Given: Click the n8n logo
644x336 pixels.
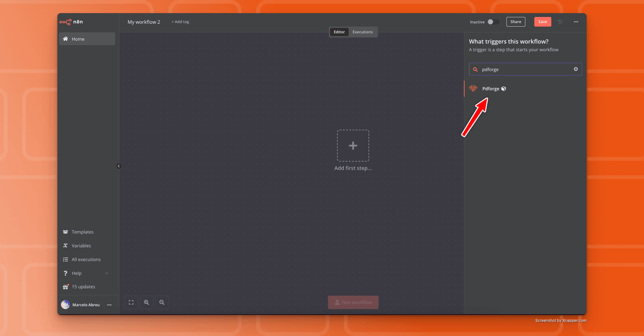Looking at the screenshot, I should [x=71, y=22].
